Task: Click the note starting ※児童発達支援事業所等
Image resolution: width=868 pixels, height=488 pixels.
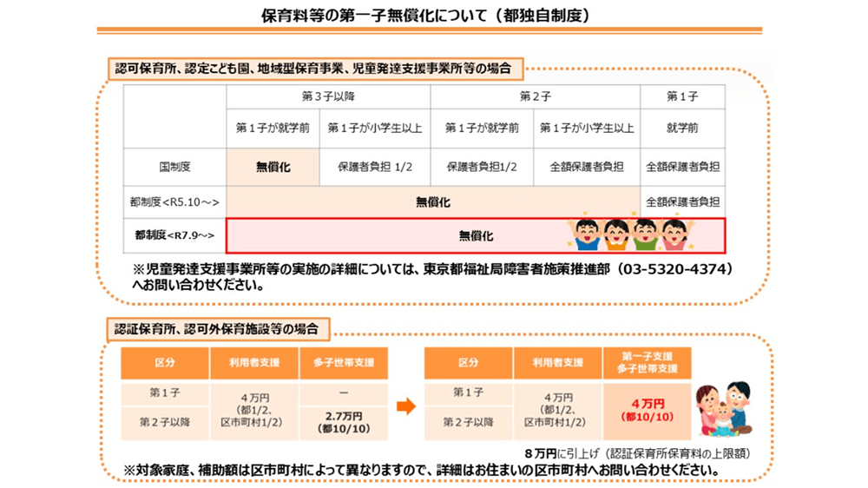Action: coord(434,277)
